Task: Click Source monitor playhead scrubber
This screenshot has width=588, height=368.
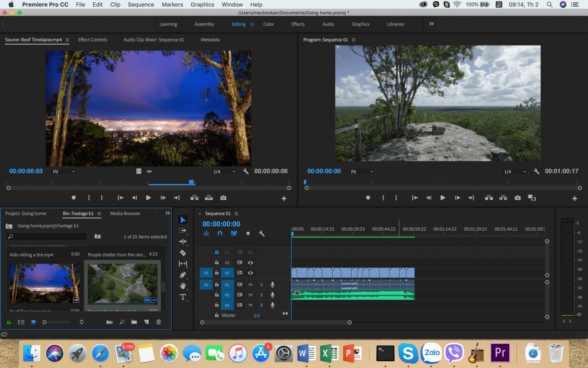Action: (x=191, y=182)
